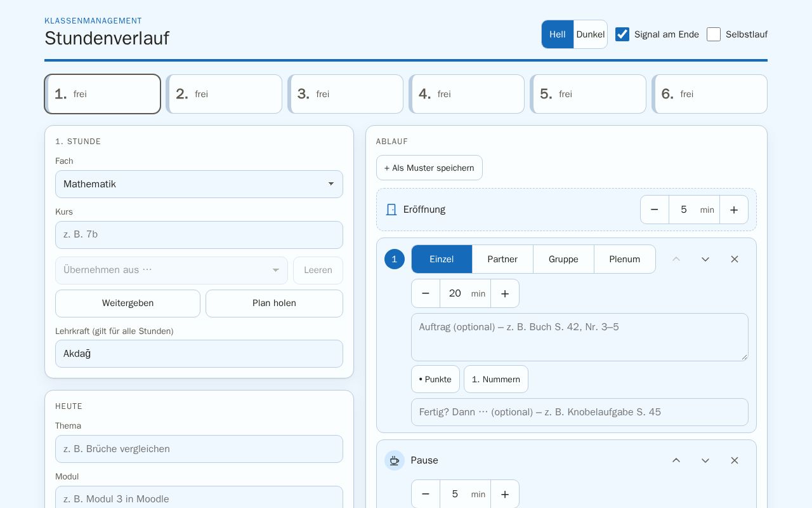Image resolution: width=812 pixels, height=508 pixels.
Task: Click + Als Muster speichern
Action: (x=429, y=168)
